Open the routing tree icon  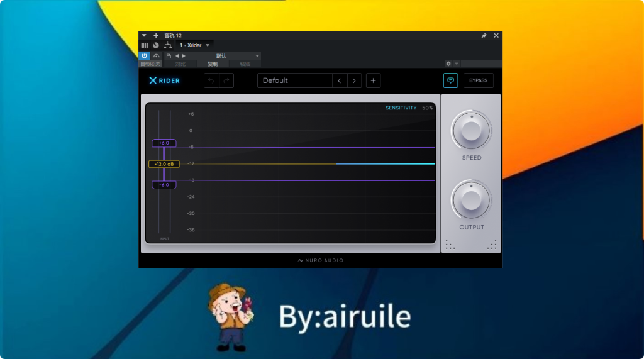pyautogui.click(x=167, y=45)
